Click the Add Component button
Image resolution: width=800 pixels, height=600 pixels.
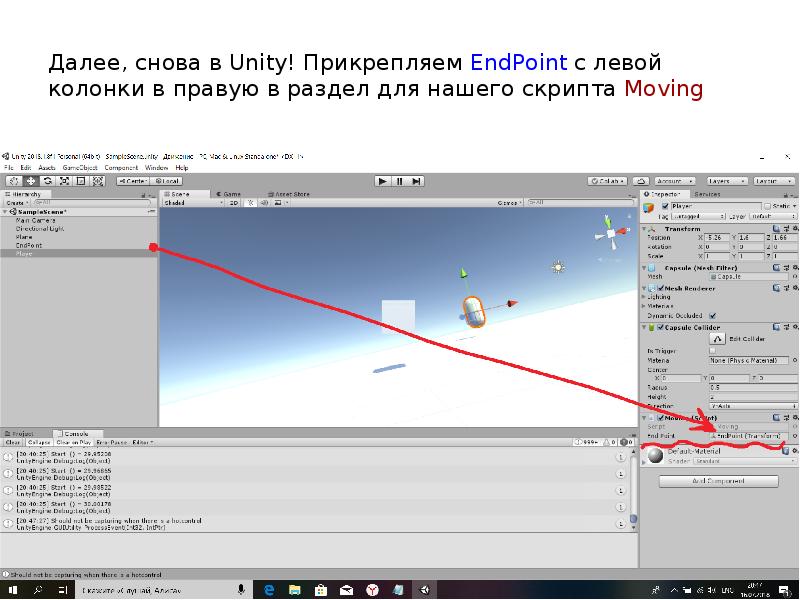point(720,481)
